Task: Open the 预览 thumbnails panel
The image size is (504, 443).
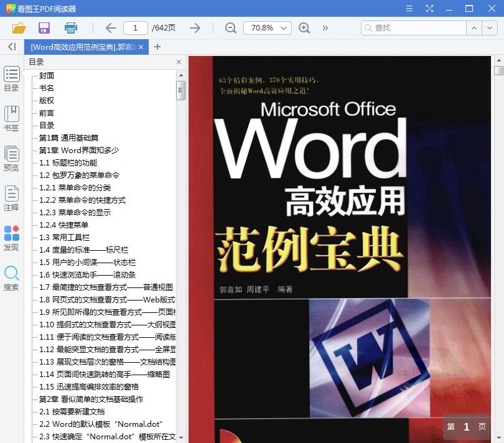Action: coord(12,159)
